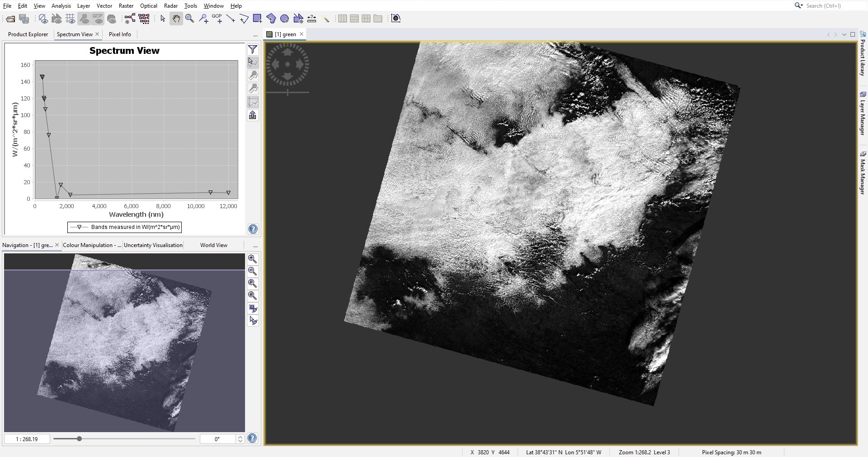The height and width of the screenshot is (457, 868).
Task: Click the export spectrum upload-arrow icon
Action: (x=253, y=115)
